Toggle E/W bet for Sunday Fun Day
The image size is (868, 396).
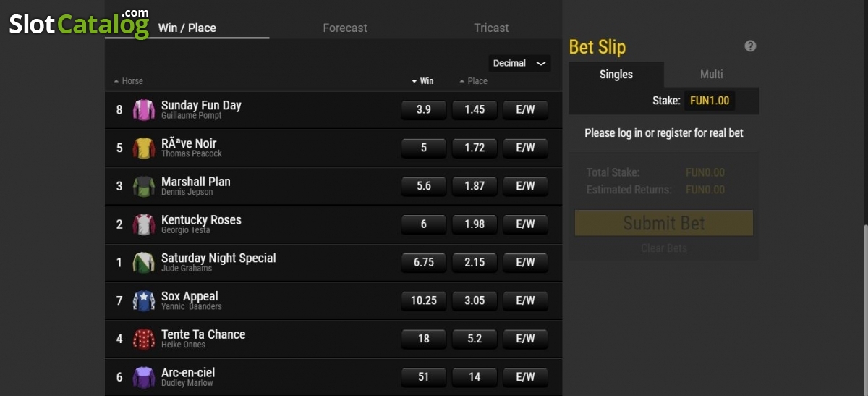(525, 109)
